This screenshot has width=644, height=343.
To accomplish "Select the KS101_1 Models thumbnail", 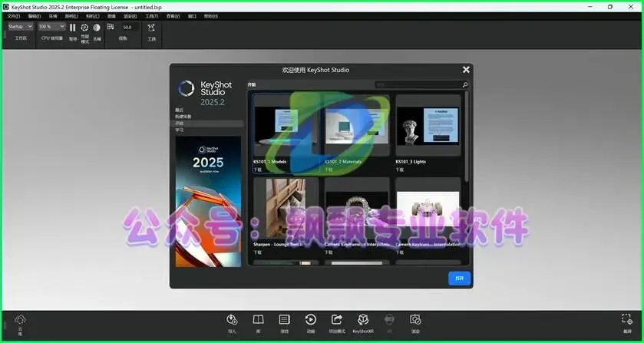I will point(286,125).
